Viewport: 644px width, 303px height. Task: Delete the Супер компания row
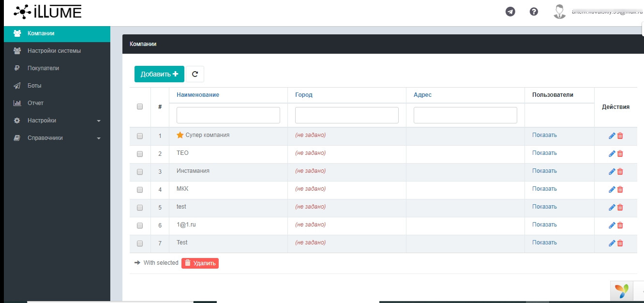(x=620, y=136)
